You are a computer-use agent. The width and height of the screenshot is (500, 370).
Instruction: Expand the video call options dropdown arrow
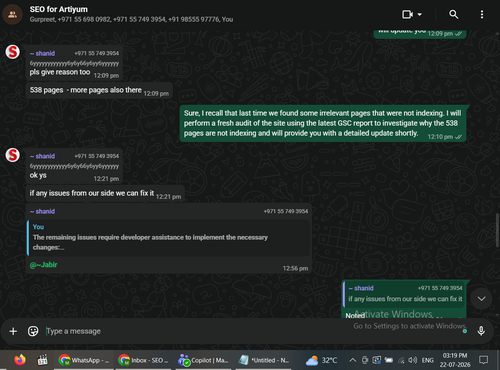point(420,14)
